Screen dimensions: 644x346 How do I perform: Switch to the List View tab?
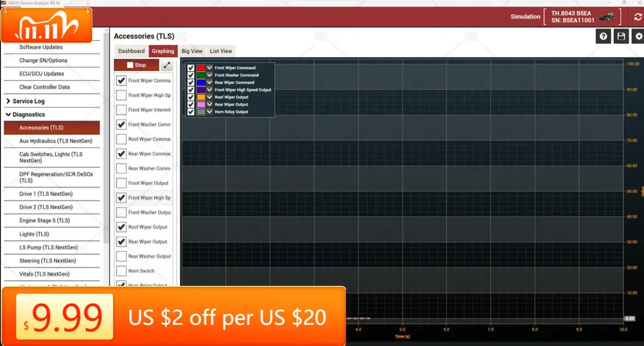tap(221, 51)
